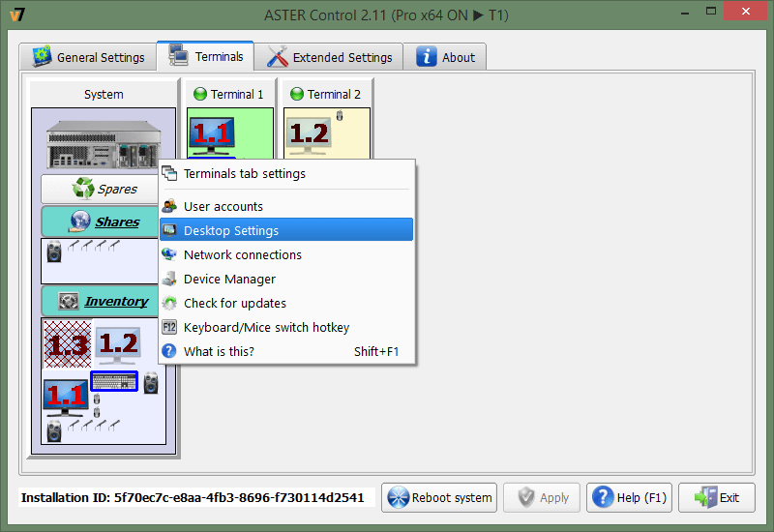Viewport: 774px width, 532px height.
Task: Select Desktop Settings menu item
Action: (286, 230)
